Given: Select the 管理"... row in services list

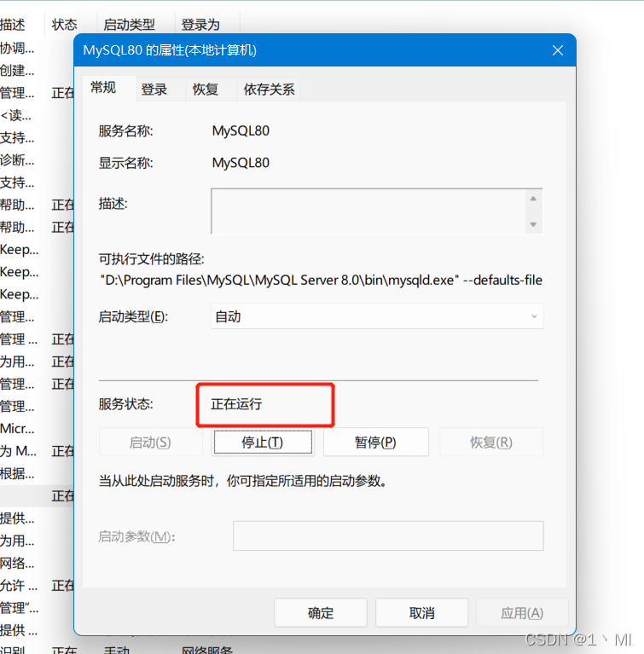Looking at the screenshot, I should [x=20, y=608].
